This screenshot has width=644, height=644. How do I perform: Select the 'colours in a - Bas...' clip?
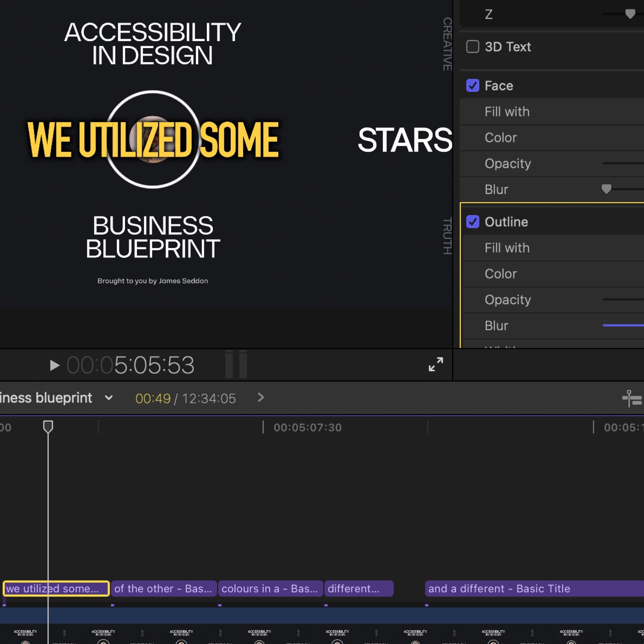tap(270, 588)
